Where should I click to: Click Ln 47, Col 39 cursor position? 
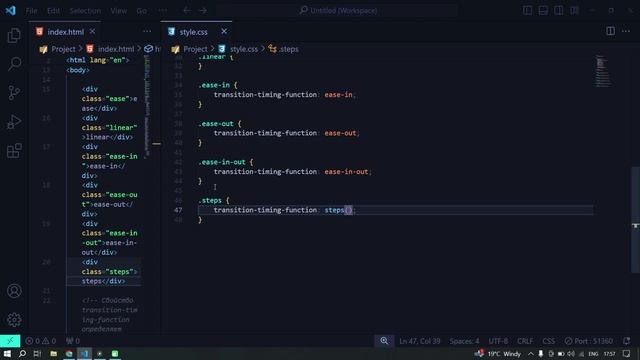coord(420,341)
